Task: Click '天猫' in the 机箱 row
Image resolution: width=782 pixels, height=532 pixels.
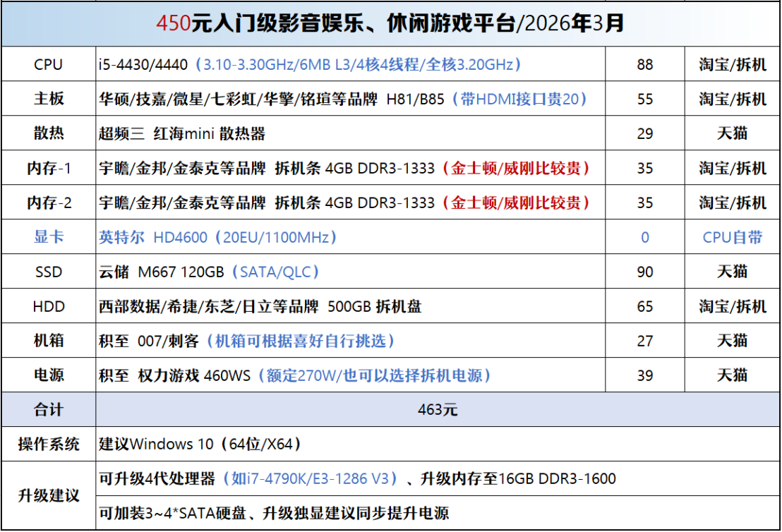Action: point(733,341)
